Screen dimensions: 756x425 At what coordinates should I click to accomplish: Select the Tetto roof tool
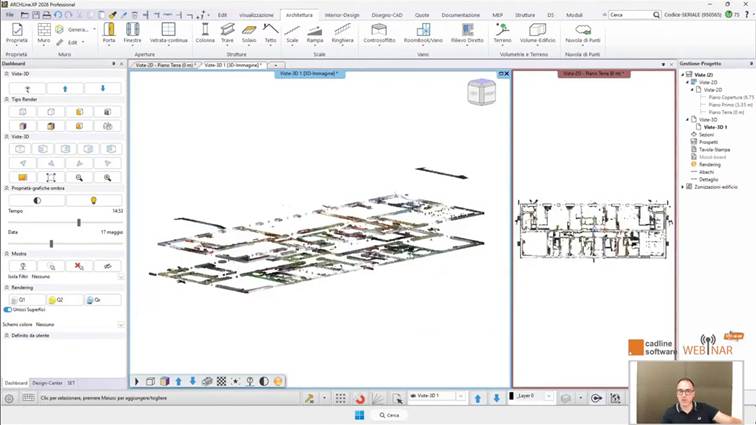pyautogui.click(x=270, y=33)
